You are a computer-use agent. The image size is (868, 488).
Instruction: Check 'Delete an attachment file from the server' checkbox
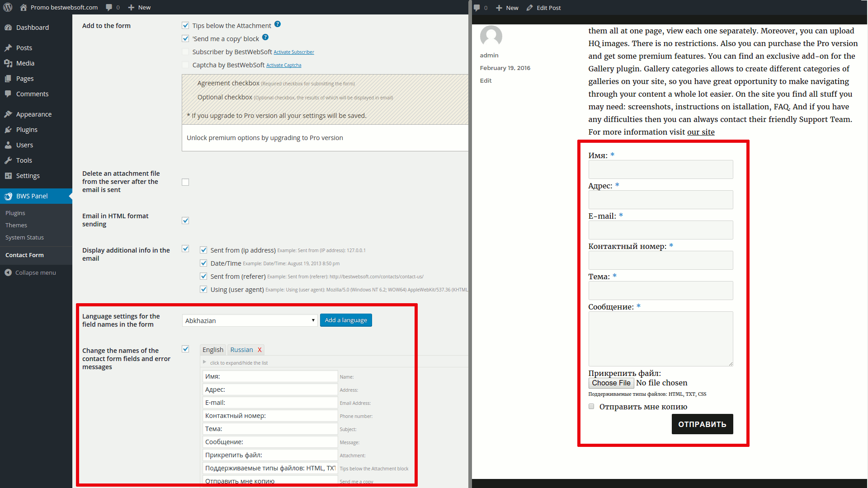pyautogui.click(x=185, y=182)
